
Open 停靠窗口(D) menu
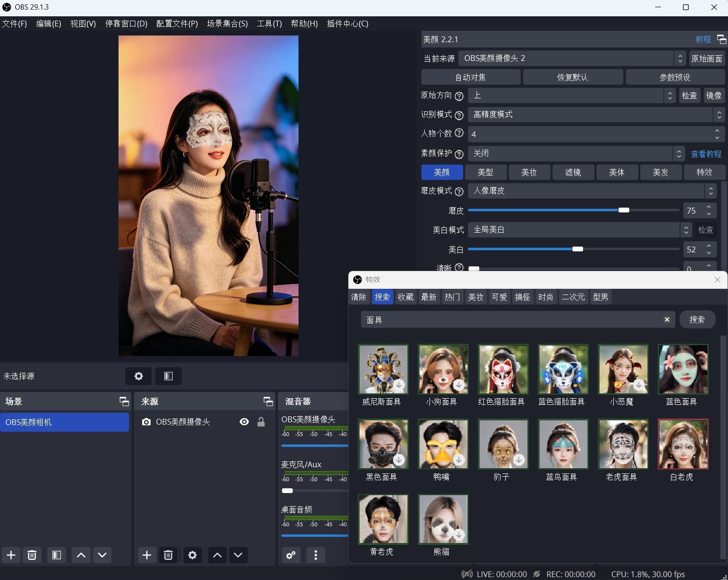126,24
